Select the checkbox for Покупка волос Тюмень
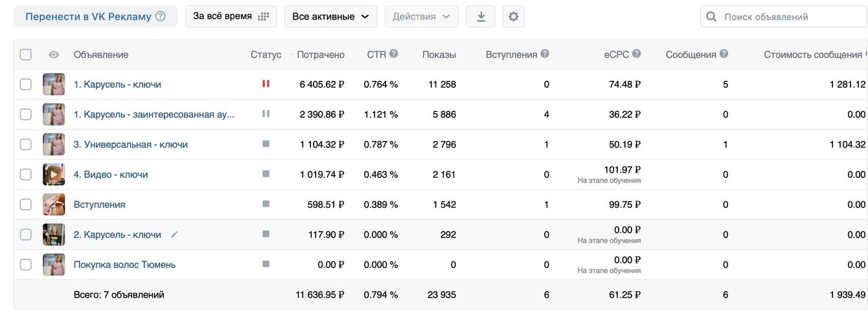This screenshot has height=317, width=868. [25, 265]
